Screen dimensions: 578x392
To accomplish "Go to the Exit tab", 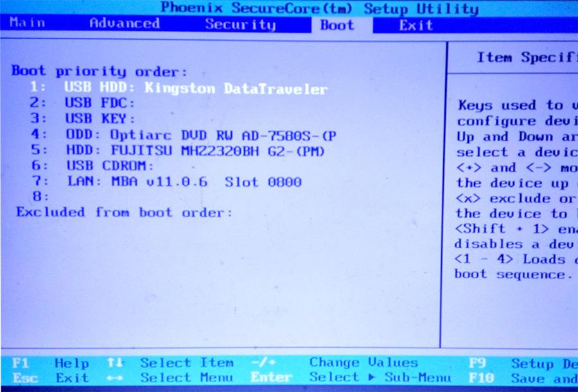I will tap(416, 26).
